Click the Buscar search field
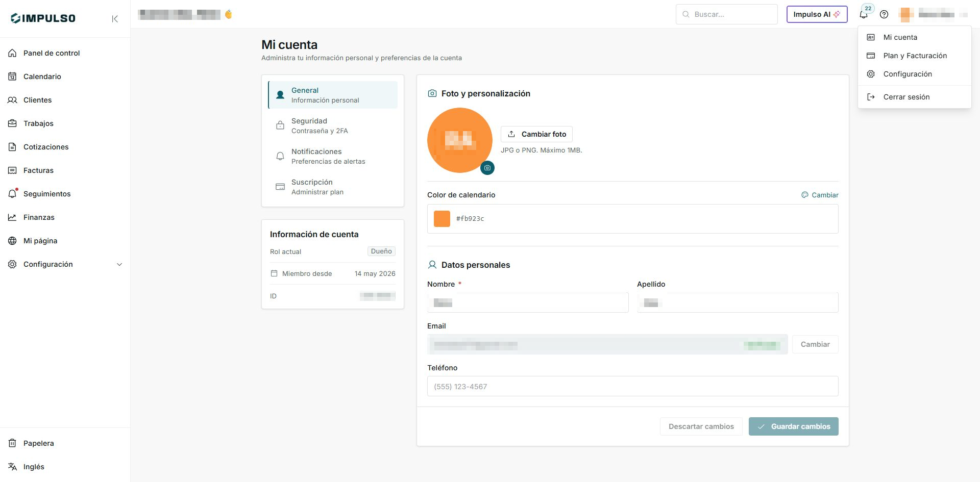The image size is (980, 482). (x=727, y=14)
